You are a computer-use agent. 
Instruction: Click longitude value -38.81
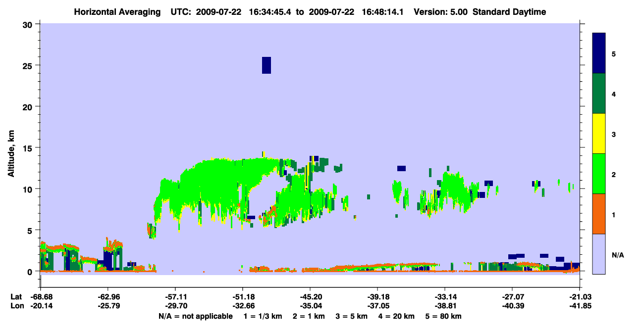pos(445,306)
